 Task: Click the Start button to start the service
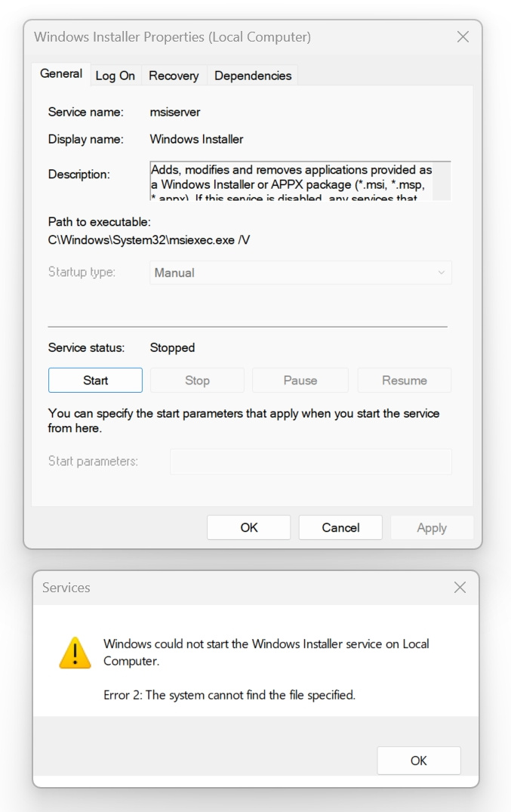click(94, 380)
